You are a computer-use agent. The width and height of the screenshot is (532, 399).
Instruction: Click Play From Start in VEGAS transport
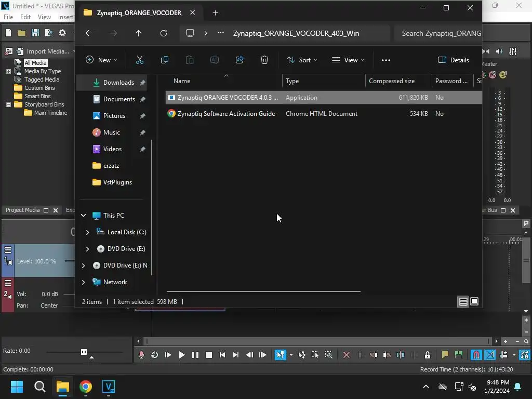coord(168,355)
